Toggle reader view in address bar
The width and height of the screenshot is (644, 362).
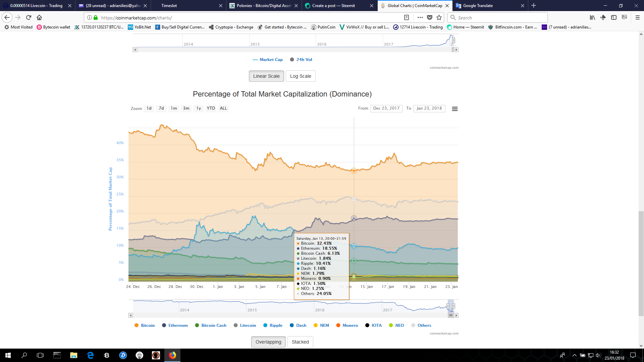[x=406, y=17]
